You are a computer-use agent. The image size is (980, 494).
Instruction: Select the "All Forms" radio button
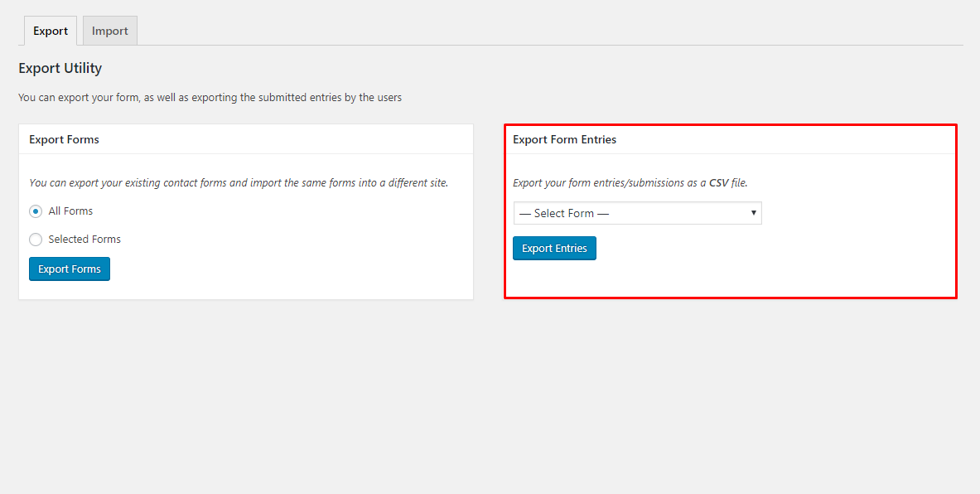(35, 211)
